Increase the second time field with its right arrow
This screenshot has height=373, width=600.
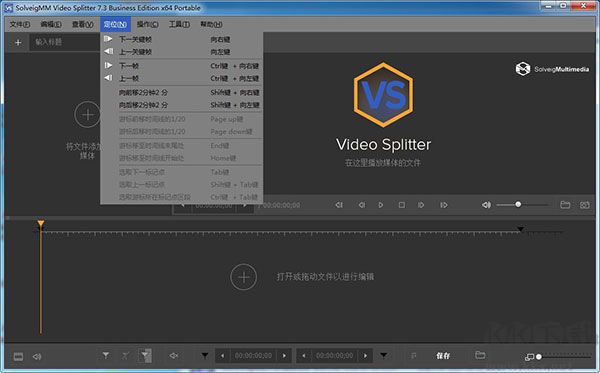[x=365, y=356]
